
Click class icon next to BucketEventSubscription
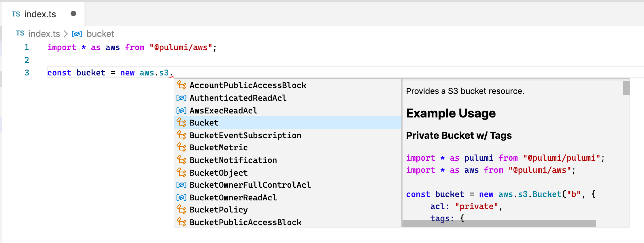pyautogui.click(x=181, y=135)
